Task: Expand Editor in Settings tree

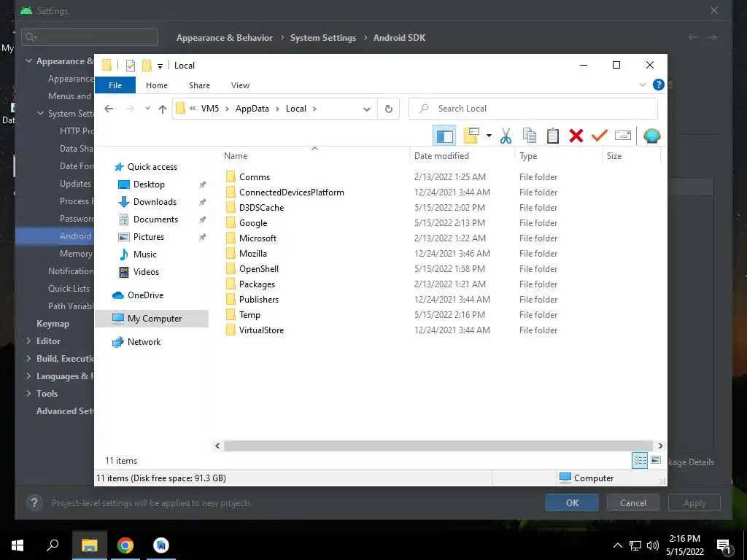Action: (28, 341)
